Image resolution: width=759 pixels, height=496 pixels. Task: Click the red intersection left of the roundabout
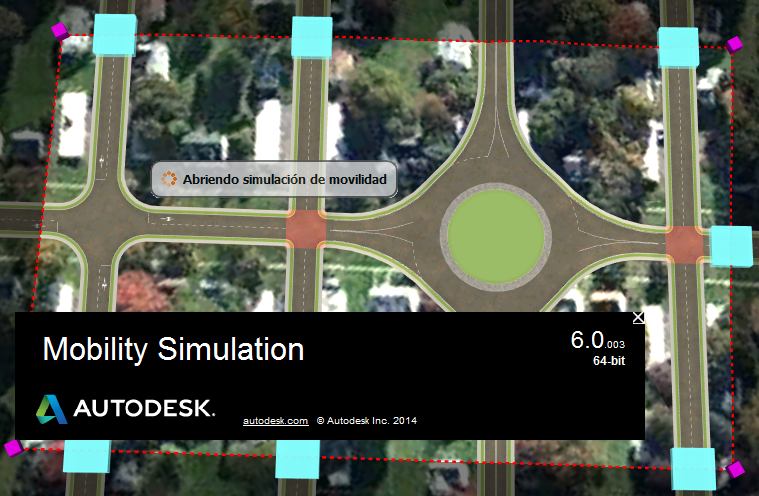(306, 229)
